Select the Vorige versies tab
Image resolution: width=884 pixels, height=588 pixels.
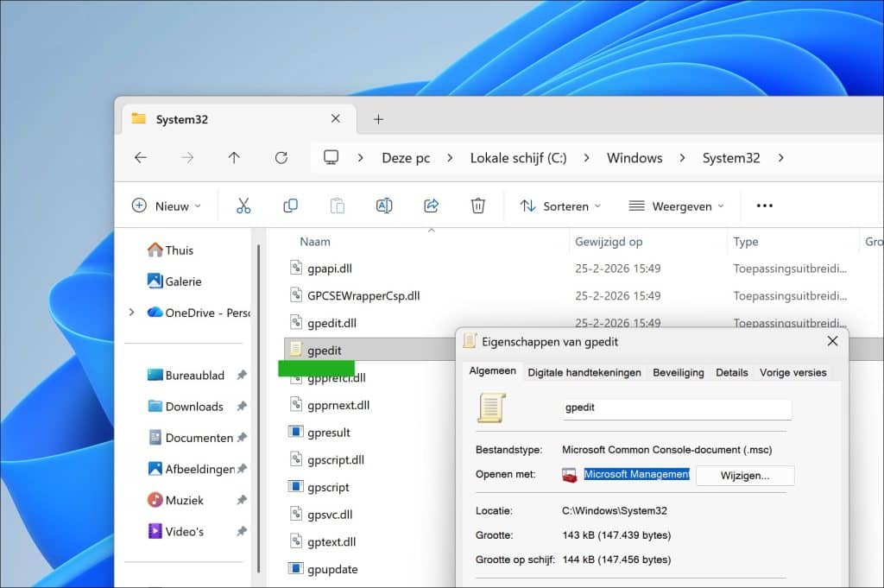[792, 372]
